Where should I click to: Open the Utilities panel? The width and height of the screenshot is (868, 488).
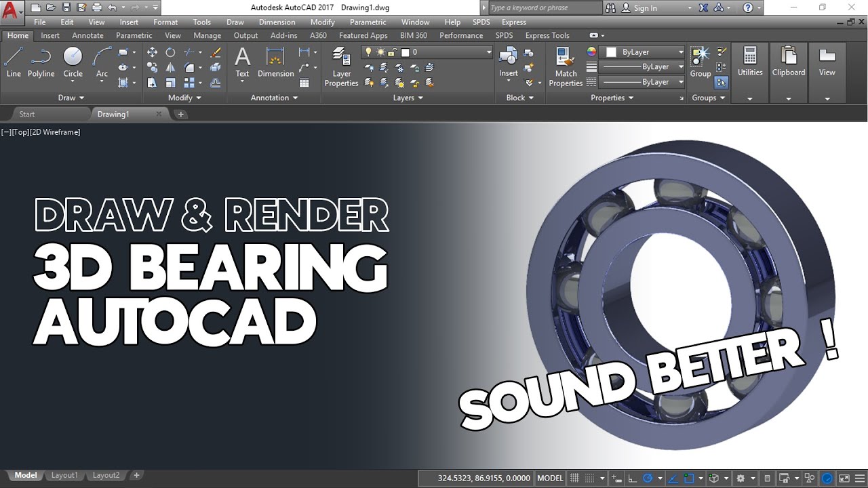point(750,72)
